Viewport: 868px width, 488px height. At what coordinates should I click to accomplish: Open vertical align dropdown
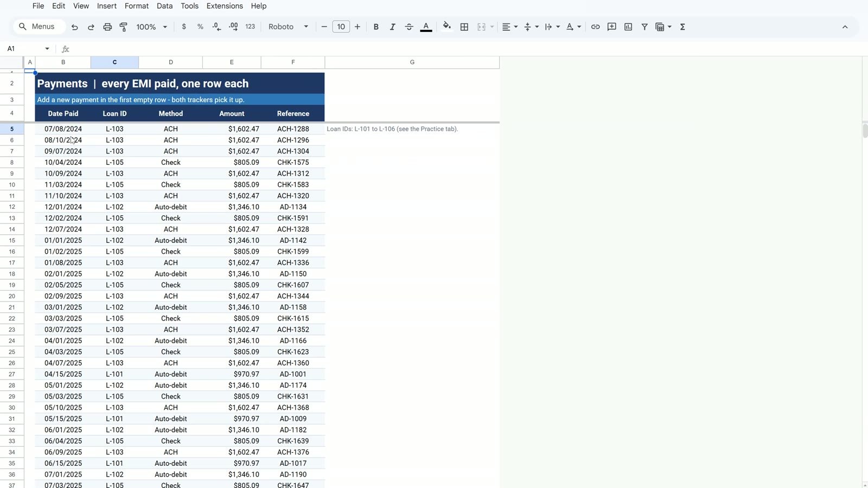531,27
